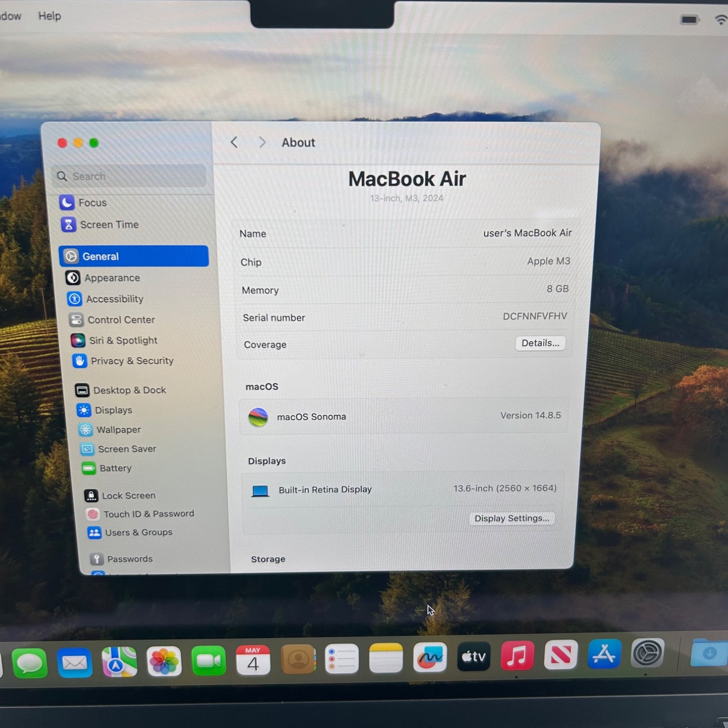
Task: Click the "MacBook Air" heading
Action: 407,179
